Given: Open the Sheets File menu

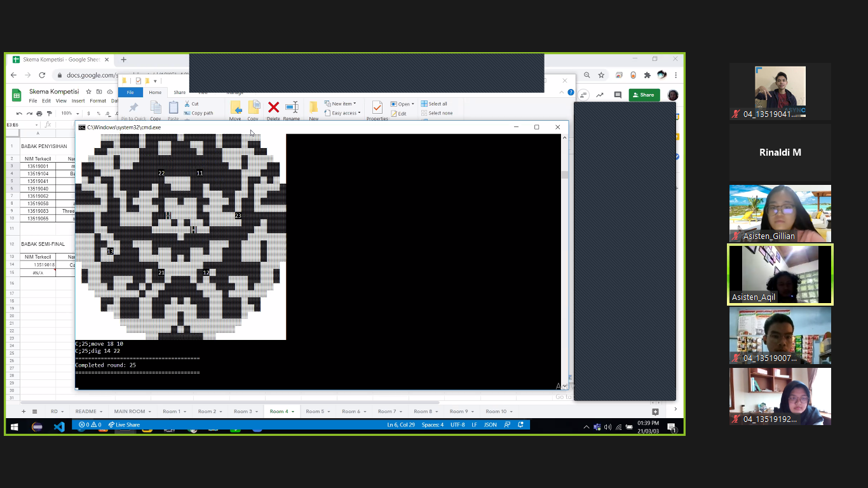Looking at the screenshot, I should [32, 101].
